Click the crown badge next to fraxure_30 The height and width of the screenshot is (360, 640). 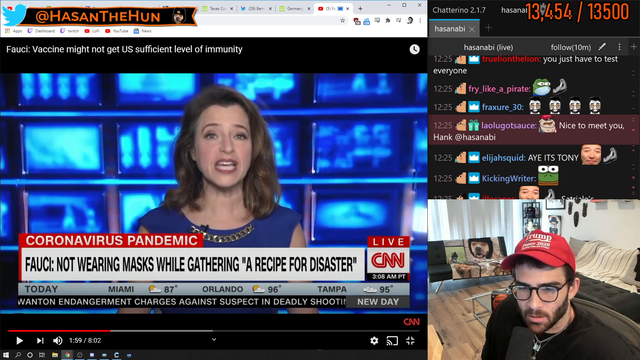473,107
